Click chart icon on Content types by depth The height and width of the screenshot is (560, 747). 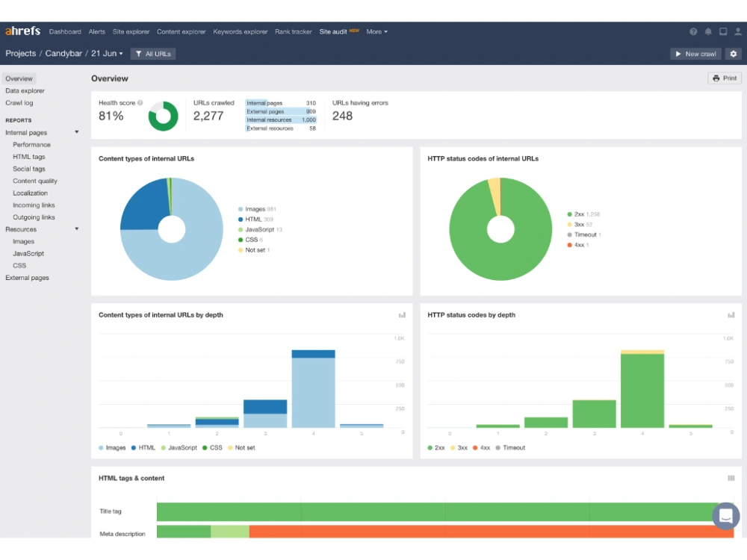point(402,315)
